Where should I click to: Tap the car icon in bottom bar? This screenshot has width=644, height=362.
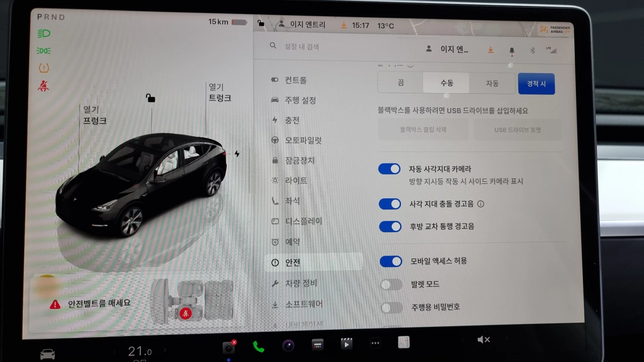pos(47,354)
